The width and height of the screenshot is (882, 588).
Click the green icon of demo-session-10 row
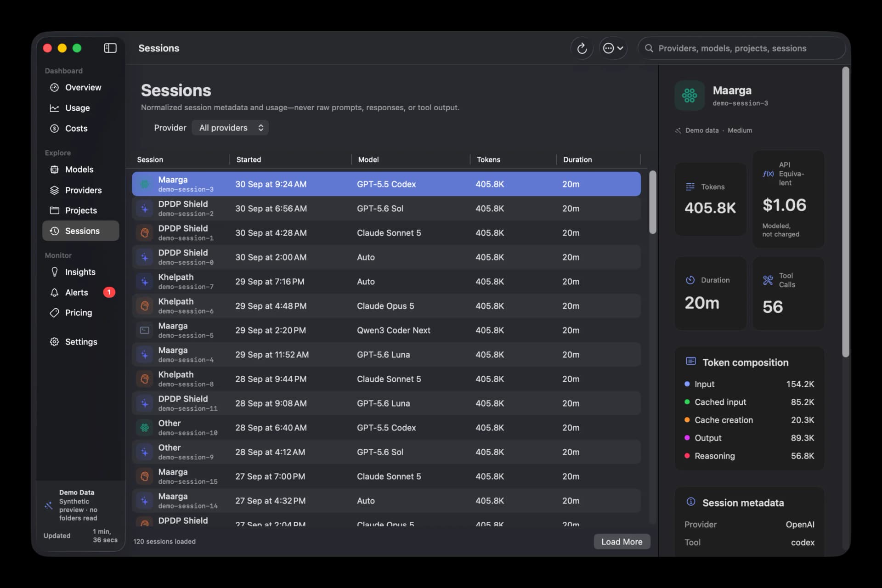(x=145, y=428)
